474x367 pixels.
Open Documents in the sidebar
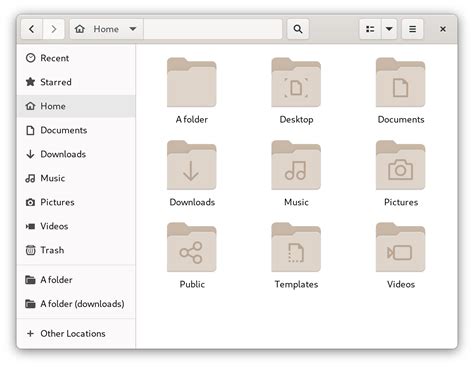pyautogui.click(x=76, y=130)
